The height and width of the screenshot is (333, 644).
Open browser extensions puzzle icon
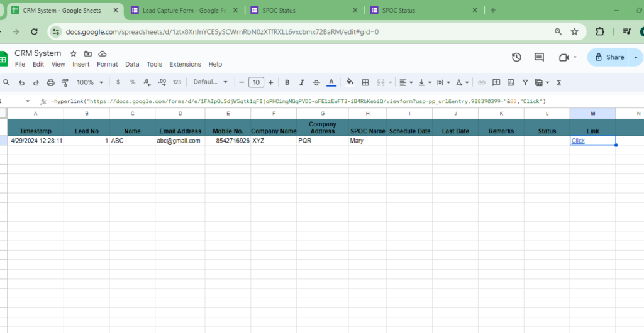[599, 31]
